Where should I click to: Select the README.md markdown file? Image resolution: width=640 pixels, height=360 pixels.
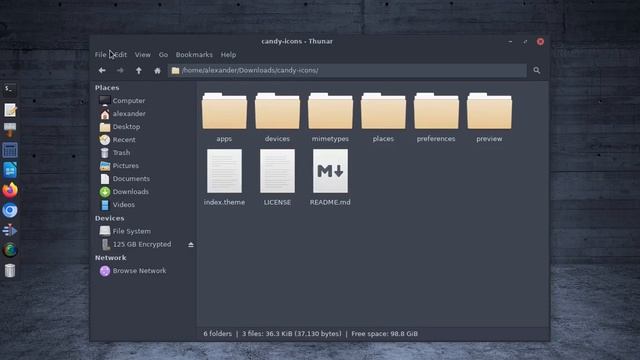pyautogui.click(x=330, y=178)
